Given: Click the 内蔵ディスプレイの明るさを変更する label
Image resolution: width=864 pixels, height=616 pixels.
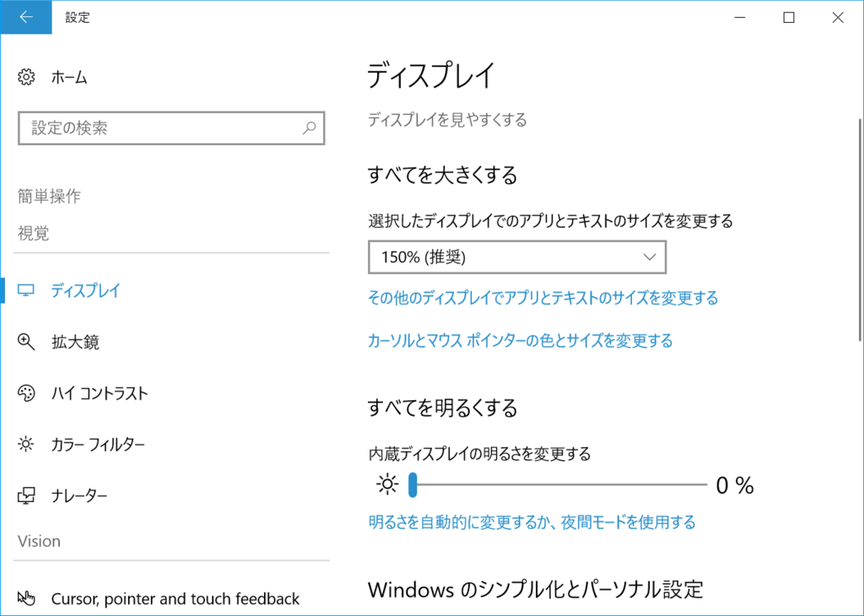Looking at the screenshot, I should click(479, 454).
